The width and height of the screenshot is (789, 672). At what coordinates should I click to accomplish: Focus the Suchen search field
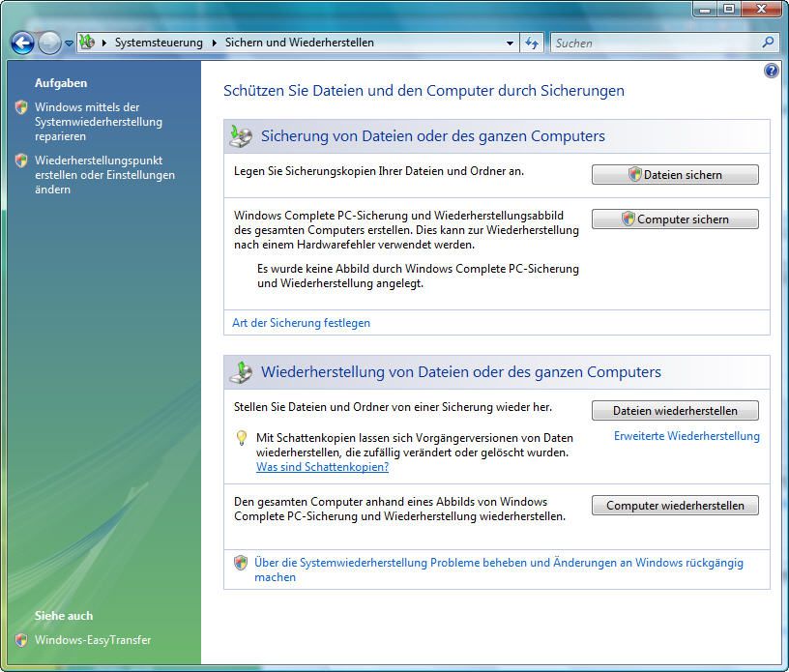[655, 44]
